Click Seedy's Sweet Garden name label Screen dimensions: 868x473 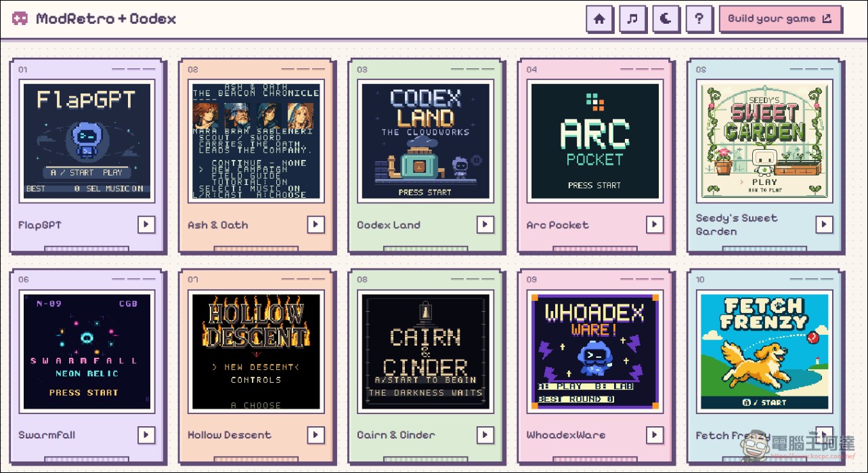point(737,224)
